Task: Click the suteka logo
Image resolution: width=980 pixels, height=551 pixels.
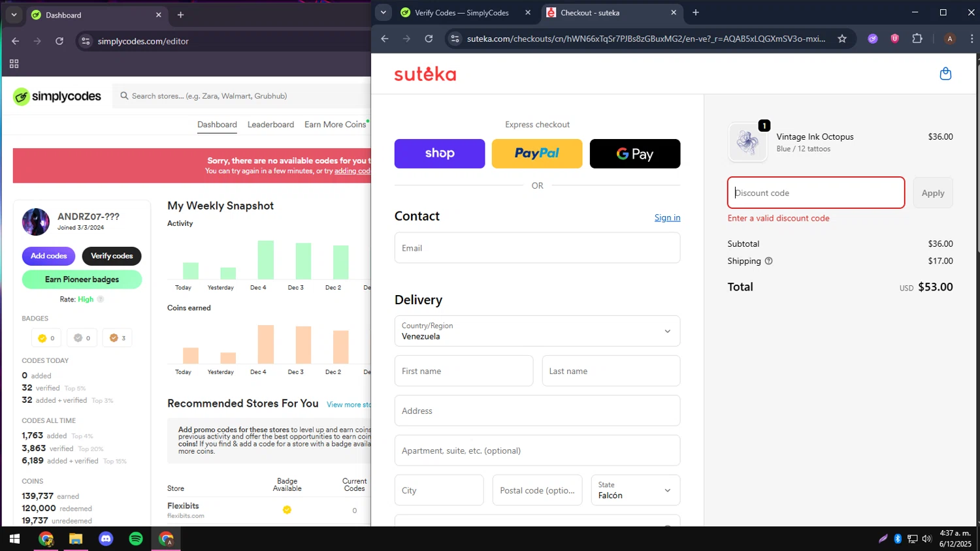Action: (x=425, y=74)
